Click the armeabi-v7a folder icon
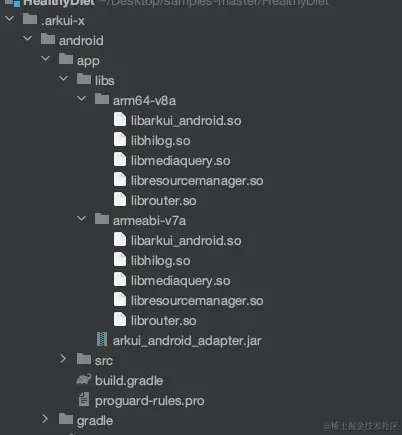This screenshot has height=435, width=402. 102,219
